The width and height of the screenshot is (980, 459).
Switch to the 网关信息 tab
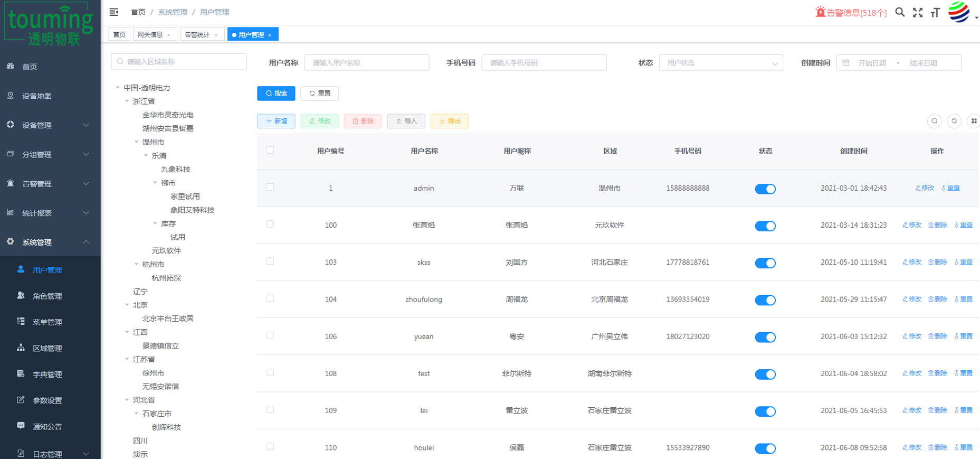[150, 35]
